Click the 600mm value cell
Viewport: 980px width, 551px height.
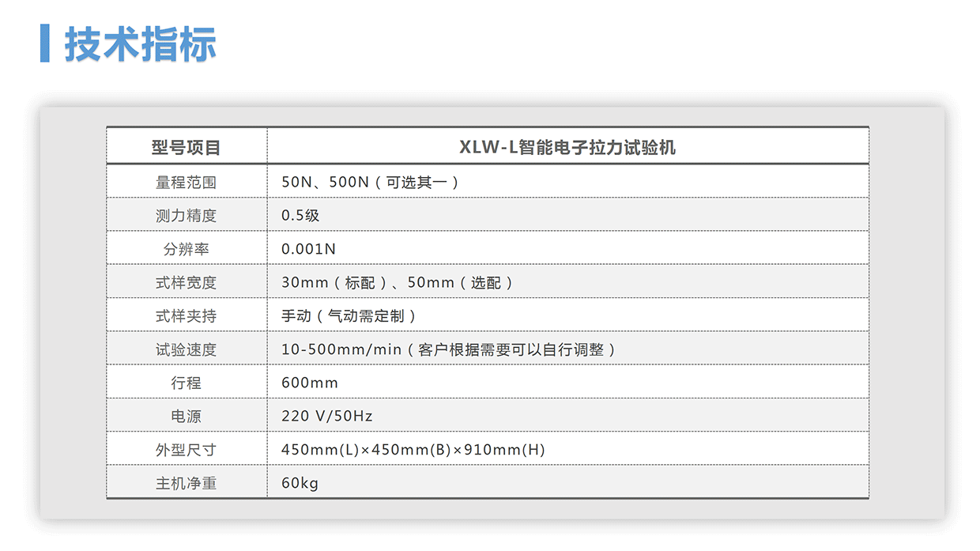(x=310, y=383)
